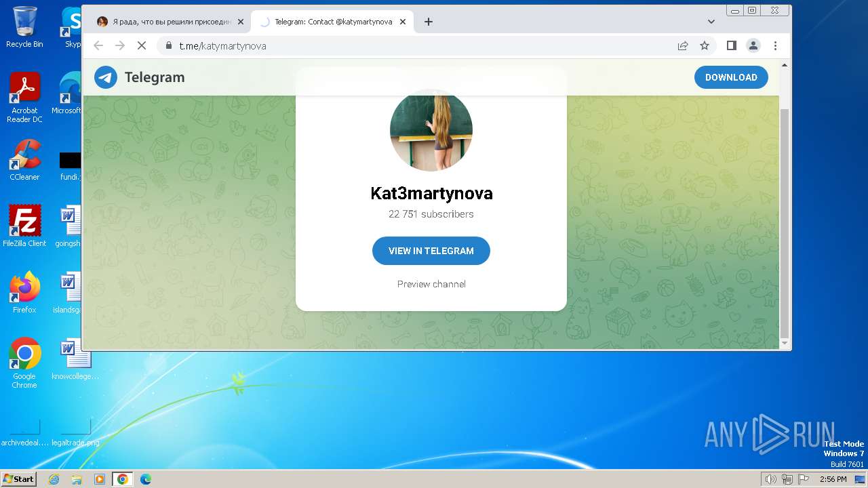Select the Firefox desktop icon
868x488 pixels.
24,293
